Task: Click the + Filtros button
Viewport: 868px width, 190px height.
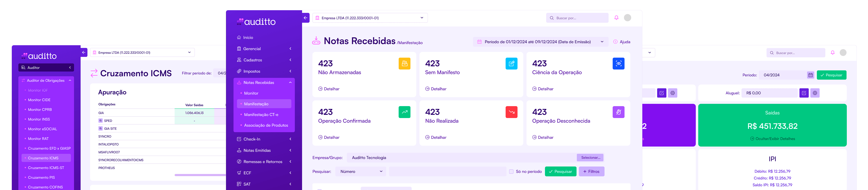Action: 591,171
